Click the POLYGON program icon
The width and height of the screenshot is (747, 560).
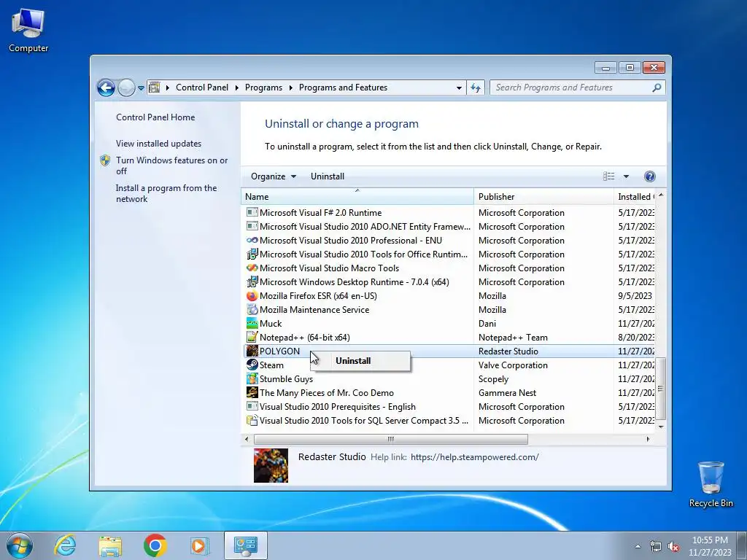(x=252, y=351)
